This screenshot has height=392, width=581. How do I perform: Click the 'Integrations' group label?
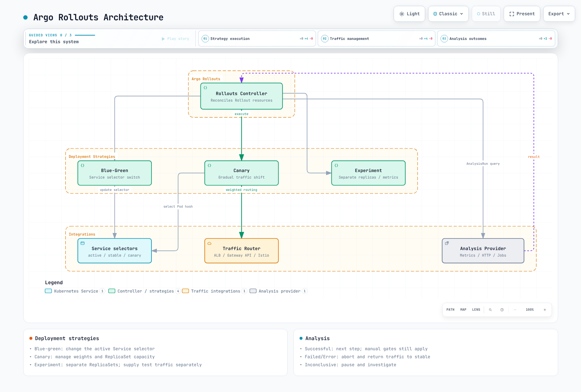[x=82, y=234]
